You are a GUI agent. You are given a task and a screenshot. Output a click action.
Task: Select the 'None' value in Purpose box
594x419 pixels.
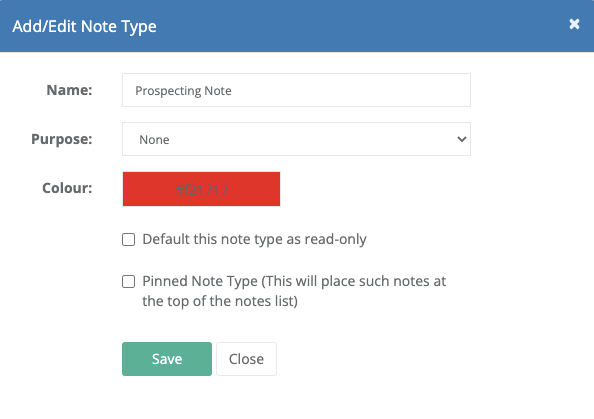(154, 140)
